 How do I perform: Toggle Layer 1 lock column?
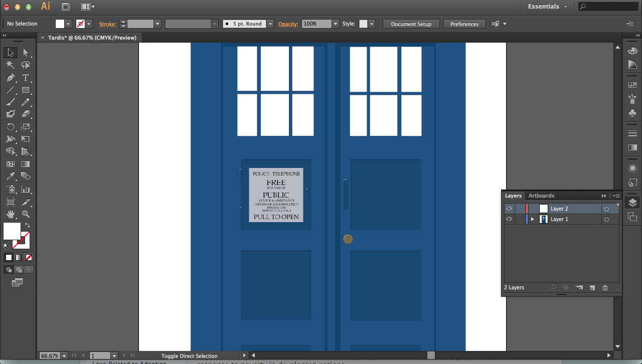coord(520,219)
